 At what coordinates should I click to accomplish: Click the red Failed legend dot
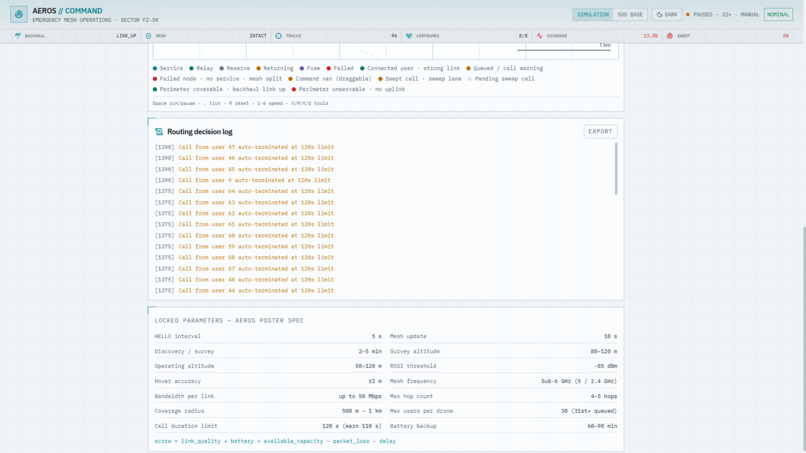click(x=328, y=68)
